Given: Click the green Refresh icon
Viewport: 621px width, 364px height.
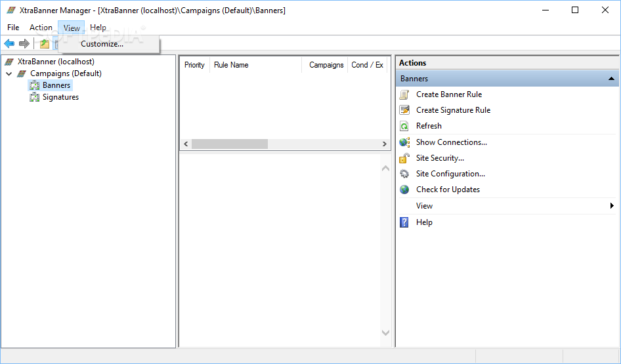Looking at the screenshot, I should [x=404, y=126].
